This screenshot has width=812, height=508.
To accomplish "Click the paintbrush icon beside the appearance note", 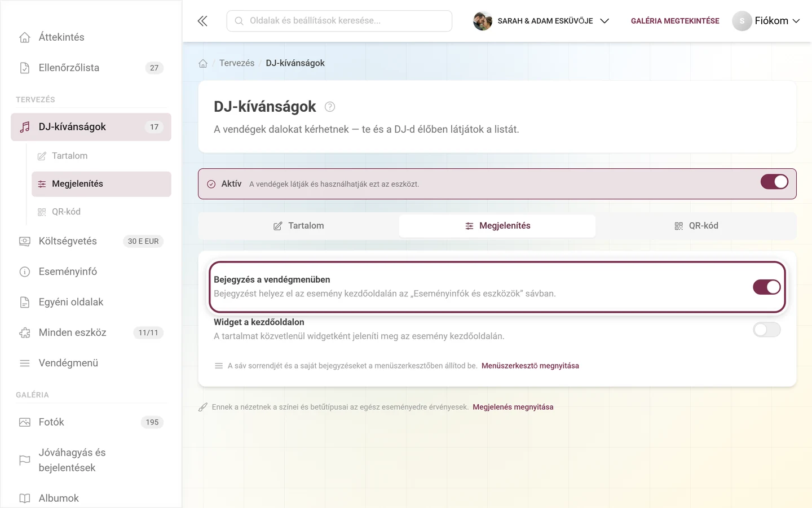I will [x=203, y=407].
